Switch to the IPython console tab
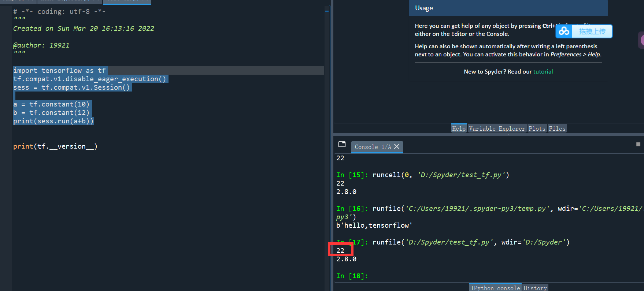 click(x=495, y=288)
